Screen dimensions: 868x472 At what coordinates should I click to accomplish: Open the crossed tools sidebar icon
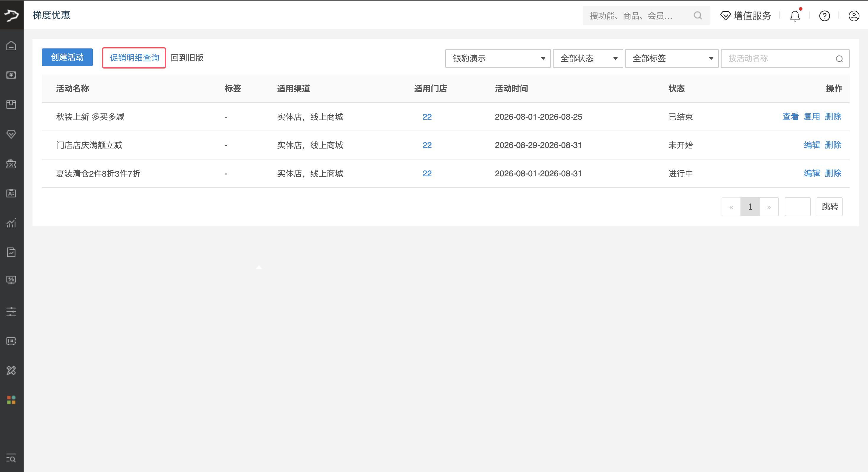tap(11, 370)
